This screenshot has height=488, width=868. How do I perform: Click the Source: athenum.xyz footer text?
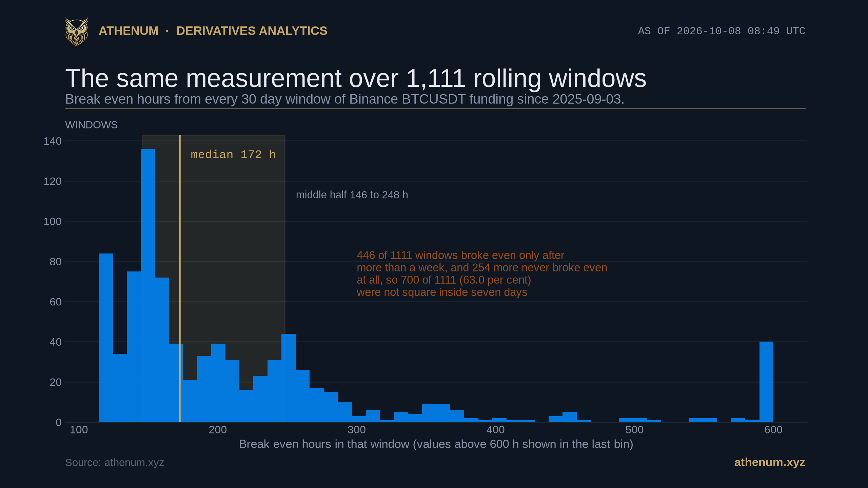[x=115, y=463]
